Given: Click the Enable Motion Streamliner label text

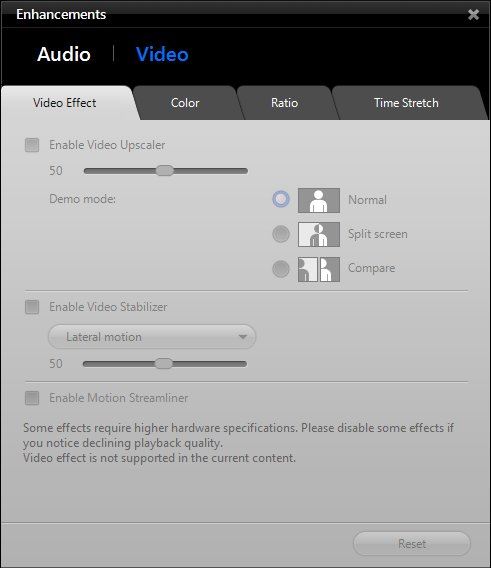Looking at the screenshot, I should point(119,398).
